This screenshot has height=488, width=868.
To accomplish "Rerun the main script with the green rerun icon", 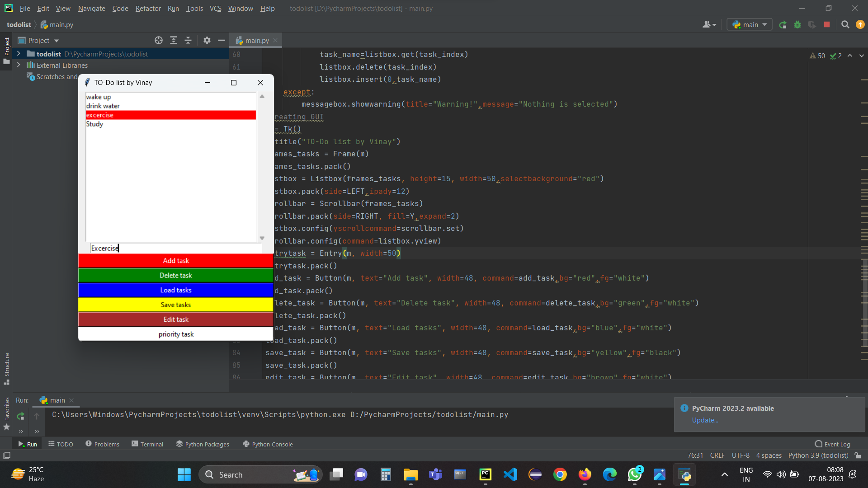I will pos(783,25).
